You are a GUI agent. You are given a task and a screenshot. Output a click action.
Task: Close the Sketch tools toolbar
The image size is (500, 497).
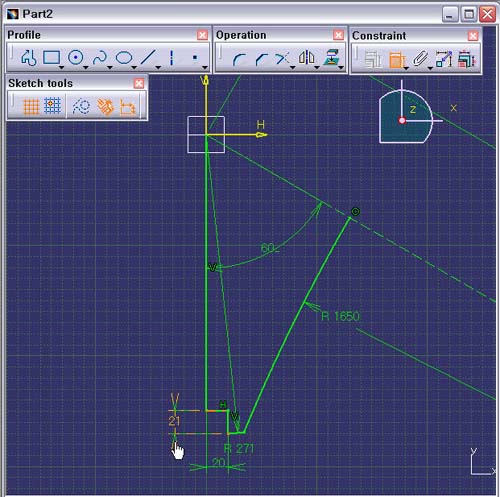click(139, 83)
